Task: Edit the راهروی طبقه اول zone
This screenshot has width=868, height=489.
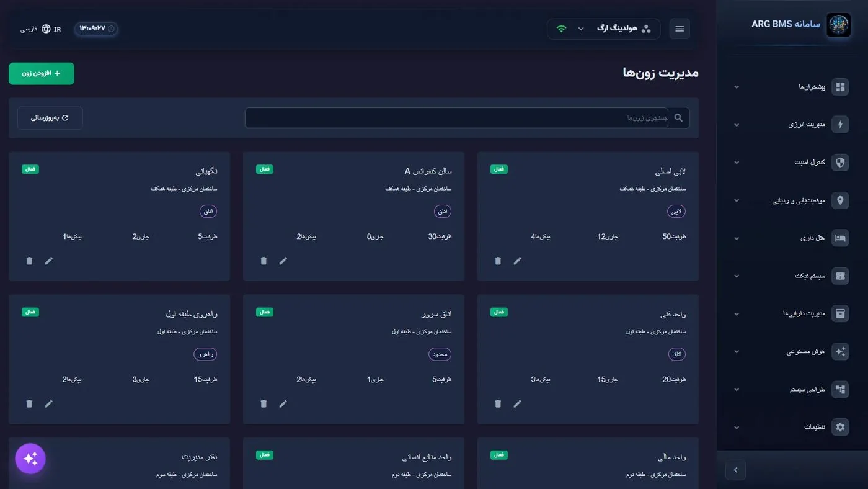Action: (49, 403)
